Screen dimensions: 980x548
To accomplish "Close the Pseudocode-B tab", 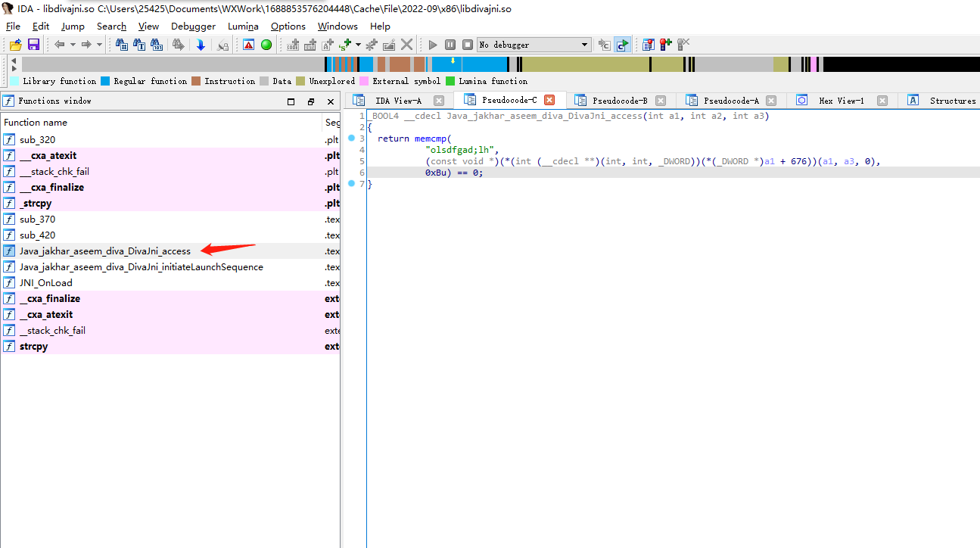I will [661, 100].
